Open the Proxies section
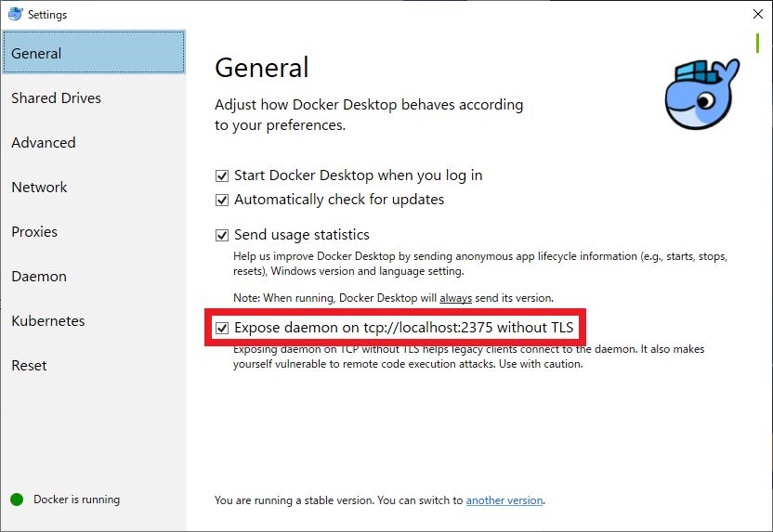Screen dimensions: 773x532 point(94,231)
